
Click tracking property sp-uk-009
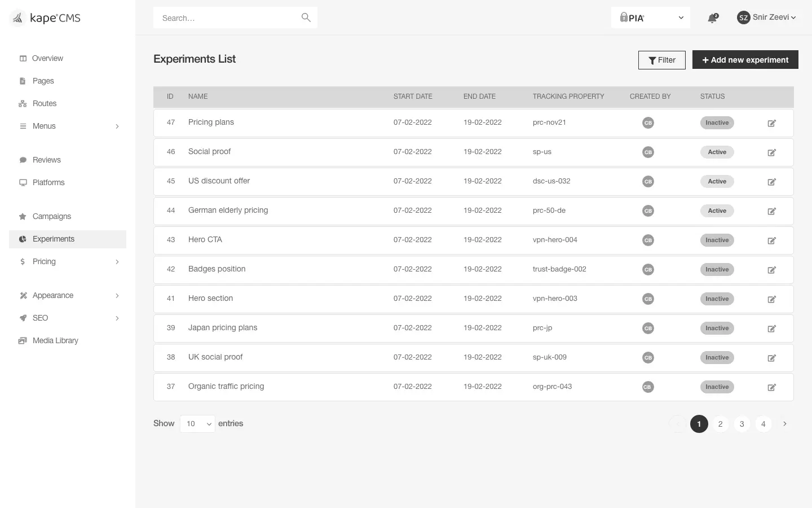click(550, 357)
